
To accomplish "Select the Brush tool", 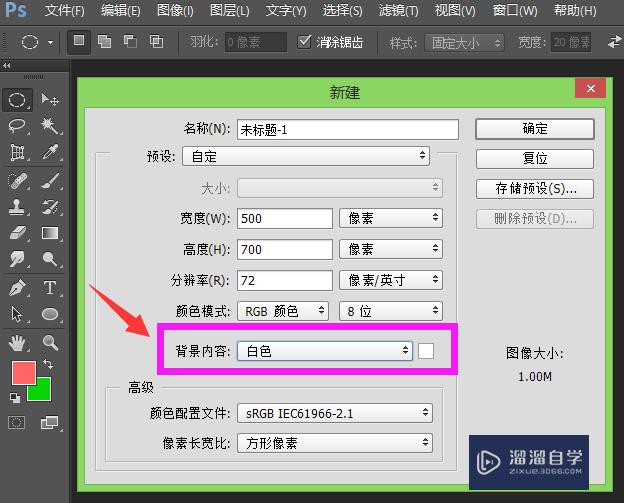I will tap(50, 181).
